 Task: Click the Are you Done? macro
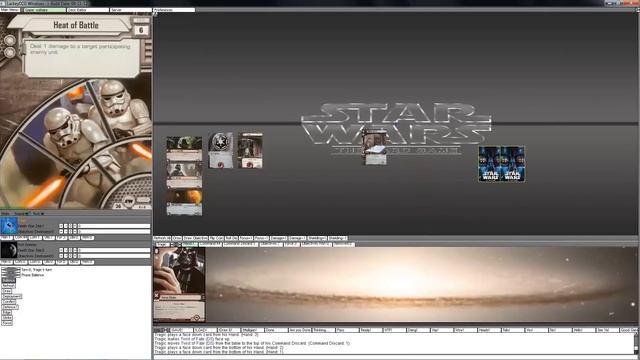coord(300,330)
